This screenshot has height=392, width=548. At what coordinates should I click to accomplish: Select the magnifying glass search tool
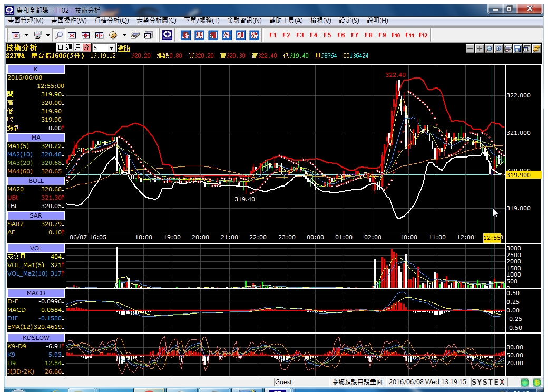point(58,35)
